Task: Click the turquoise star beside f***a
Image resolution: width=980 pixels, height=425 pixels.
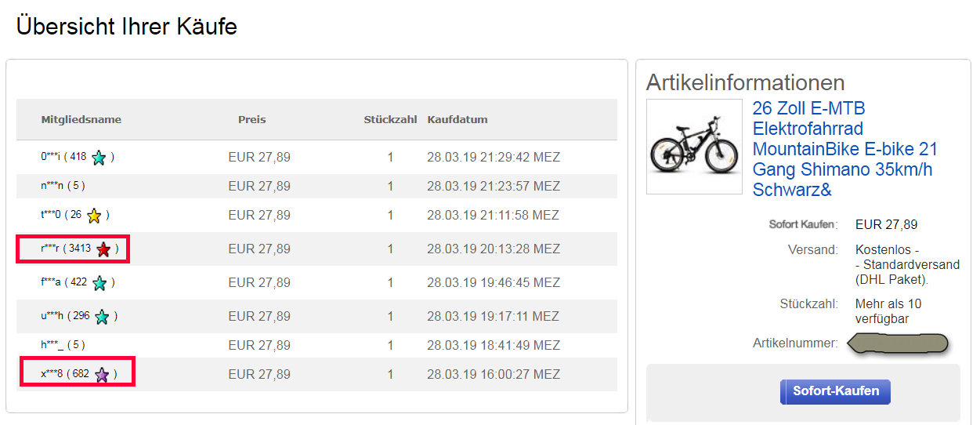Action: tap(99, 283)
